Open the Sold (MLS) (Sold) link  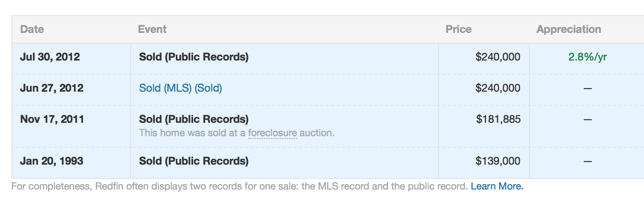(180, 88)
